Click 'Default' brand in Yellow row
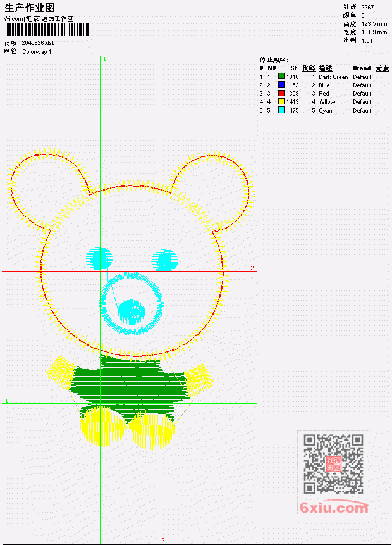This screenshot has height=545, width=392. click(362, 102)
